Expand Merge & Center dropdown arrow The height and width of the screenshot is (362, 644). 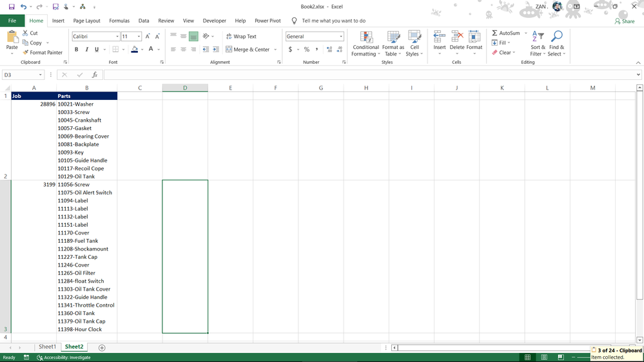tap(275, 49)
